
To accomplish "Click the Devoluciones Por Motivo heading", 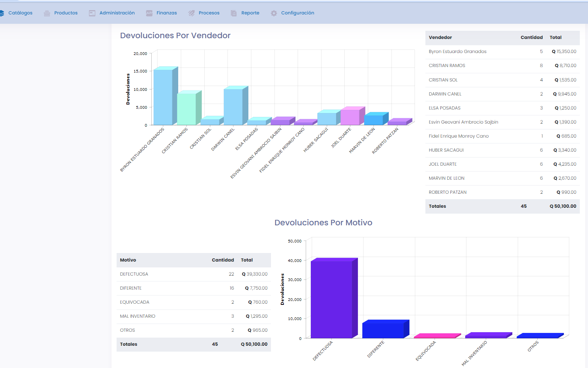I will (323, 223).
